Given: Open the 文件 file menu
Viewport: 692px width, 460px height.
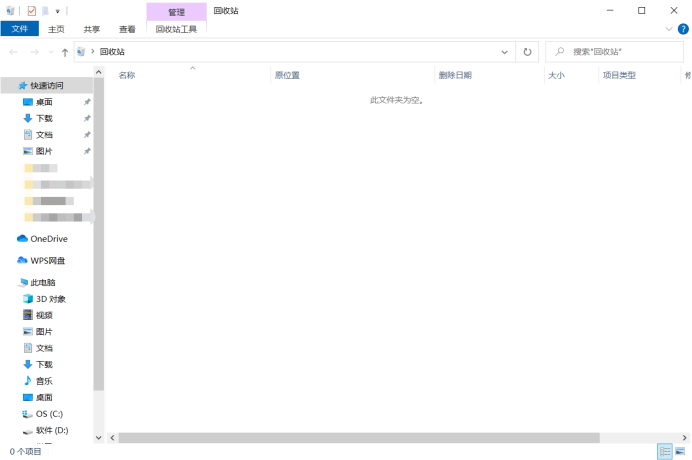Looking at the screenshot, I should click(x=19, y=29).
